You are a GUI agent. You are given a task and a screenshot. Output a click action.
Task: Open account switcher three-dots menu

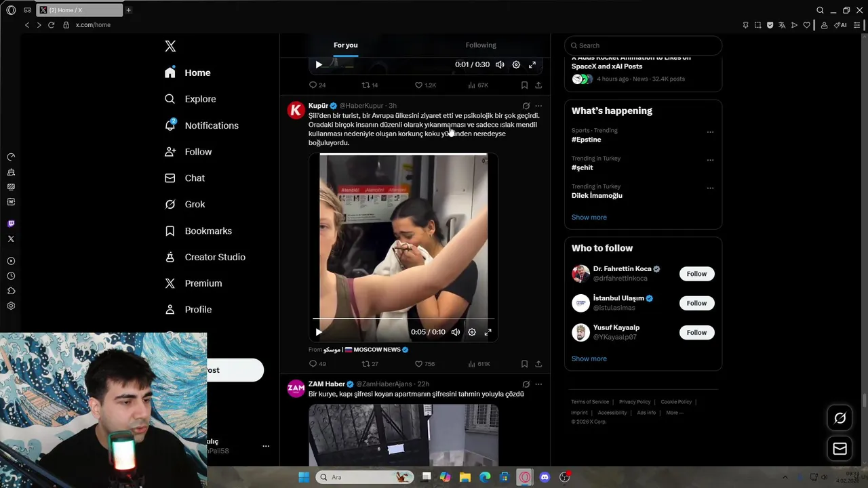(x=266, y=446)
